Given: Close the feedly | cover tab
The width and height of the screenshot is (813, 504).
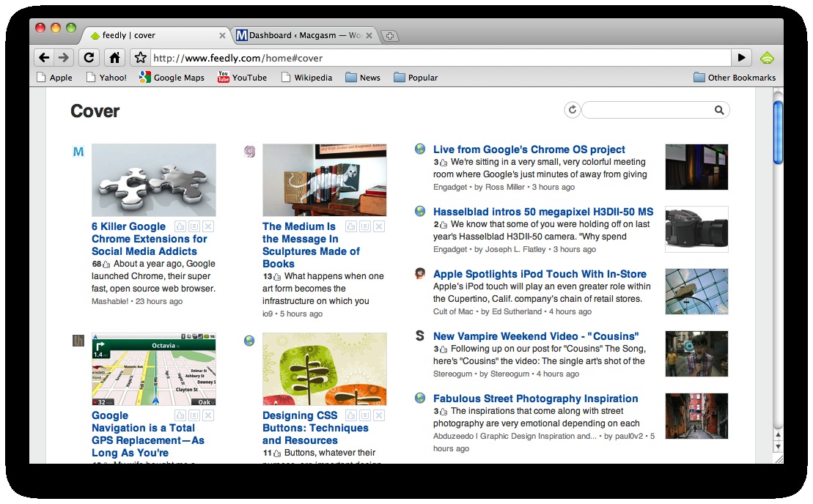Looking at the screenshot, I should pos(222,36).
